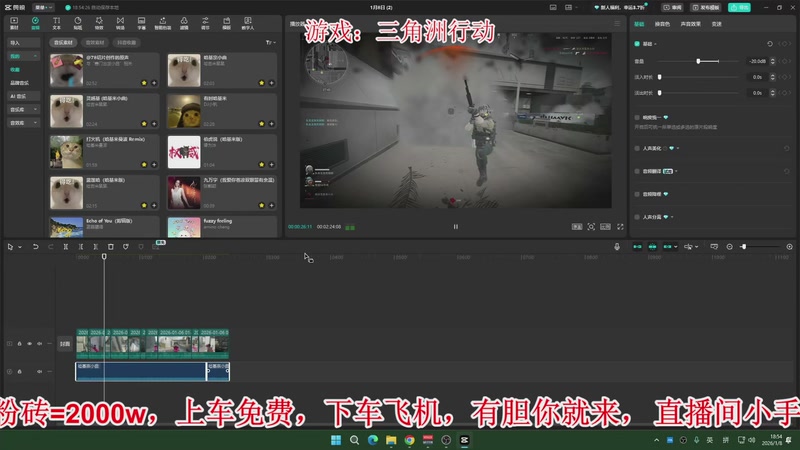This screenshot has width=800, height=450.
Task: Click the preview screenshot focus icon
Action: 591,227
